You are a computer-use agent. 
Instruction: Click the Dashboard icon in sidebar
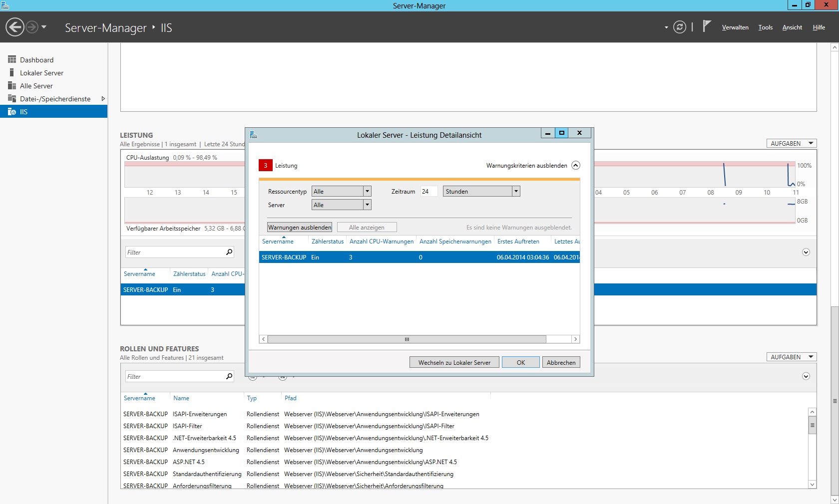12,59
